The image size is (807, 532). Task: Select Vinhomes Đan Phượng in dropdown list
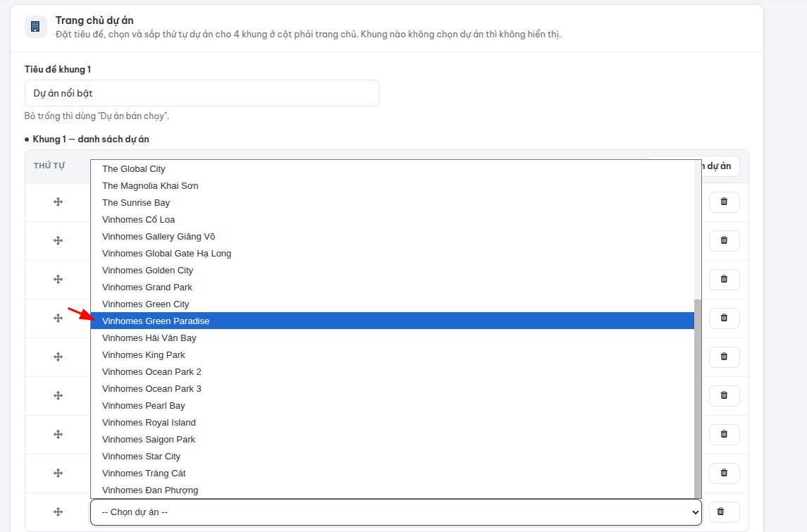click(392, 490)
